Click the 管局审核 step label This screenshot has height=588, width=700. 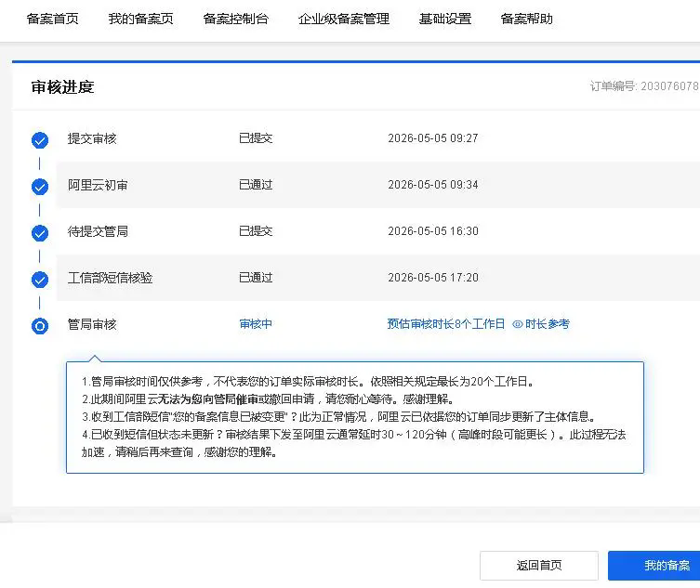(92, 324)
